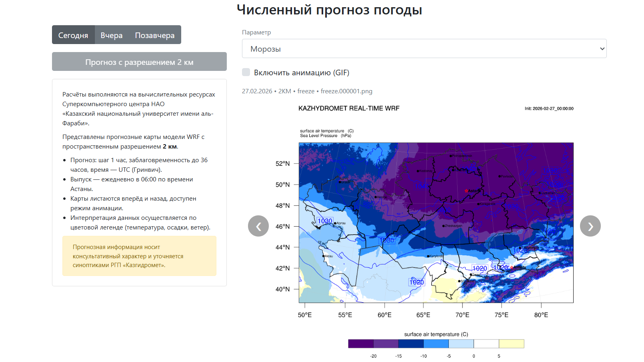The image size is (644, 362).
Task: Select the Сегодня tab
Action: tap(73, 35)
